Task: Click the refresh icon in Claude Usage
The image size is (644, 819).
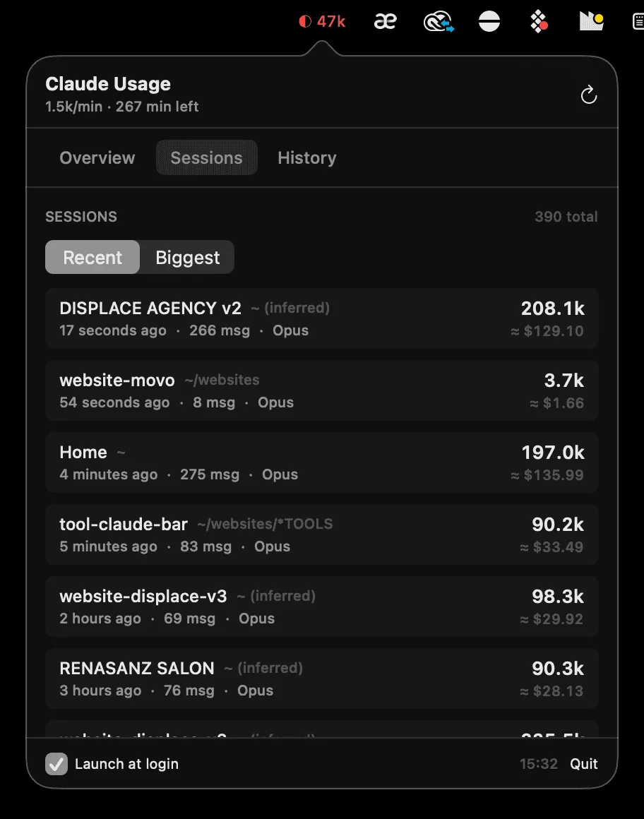Action: pyautogui.click(x=589, y=95)
